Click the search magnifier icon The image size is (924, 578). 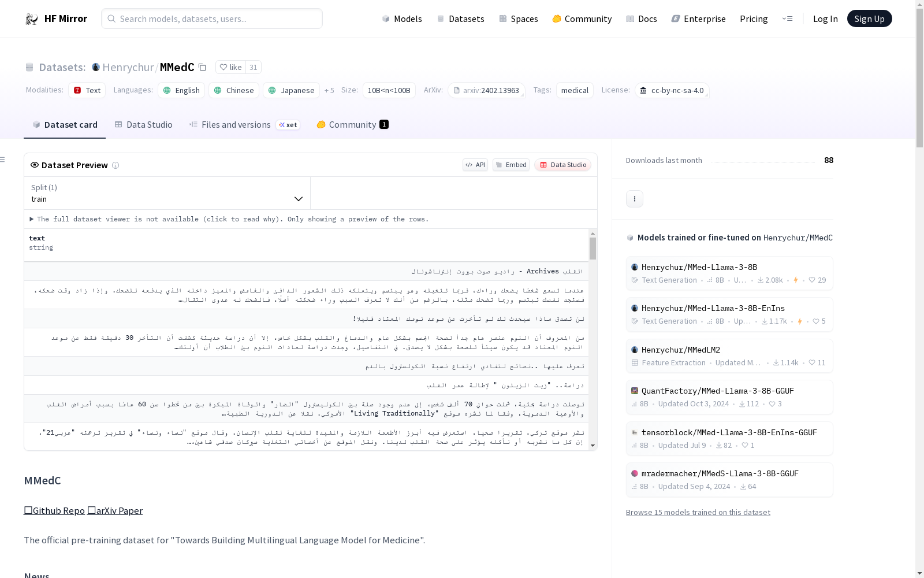tap(111, 18)
